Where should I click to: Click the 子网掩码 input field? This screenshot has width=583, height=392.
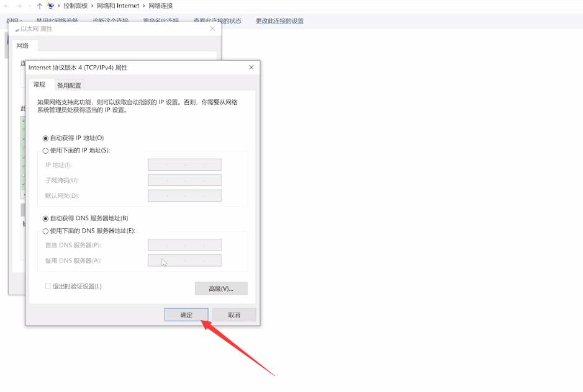184,180
